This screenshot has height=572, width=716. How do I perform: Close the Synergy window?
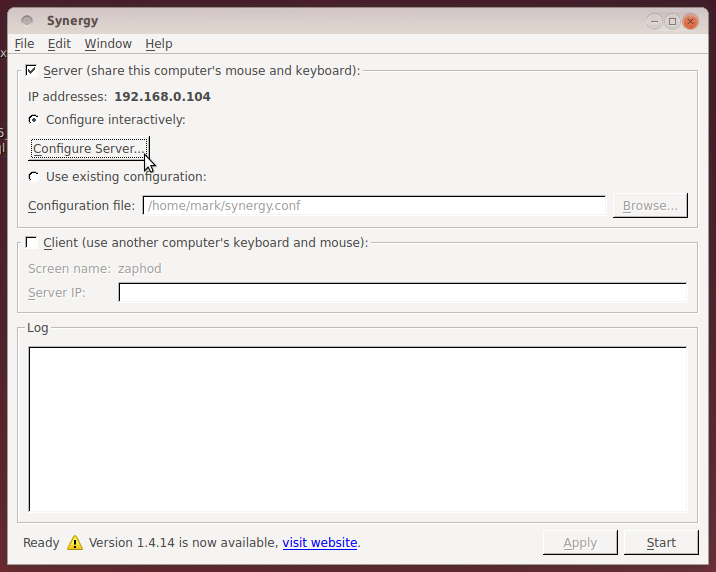[690, 21]
